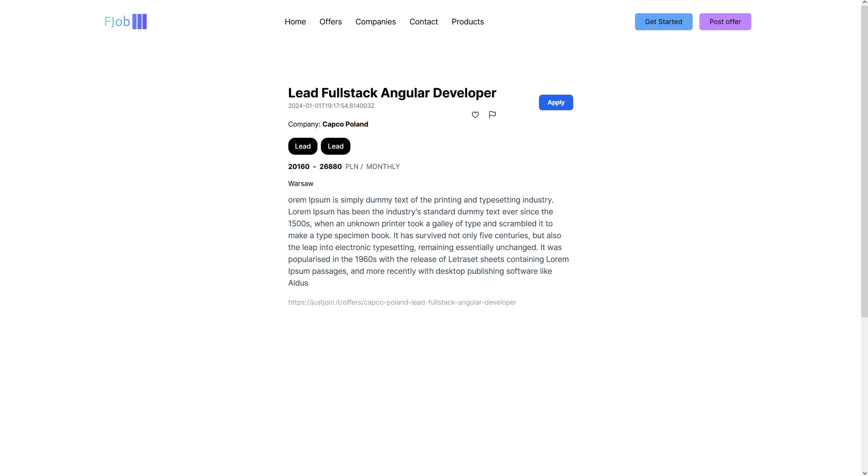Expand the Offers navigation dropdown
Image resolution: width=868 pixels, height=476 pixels.
[331, 21]
